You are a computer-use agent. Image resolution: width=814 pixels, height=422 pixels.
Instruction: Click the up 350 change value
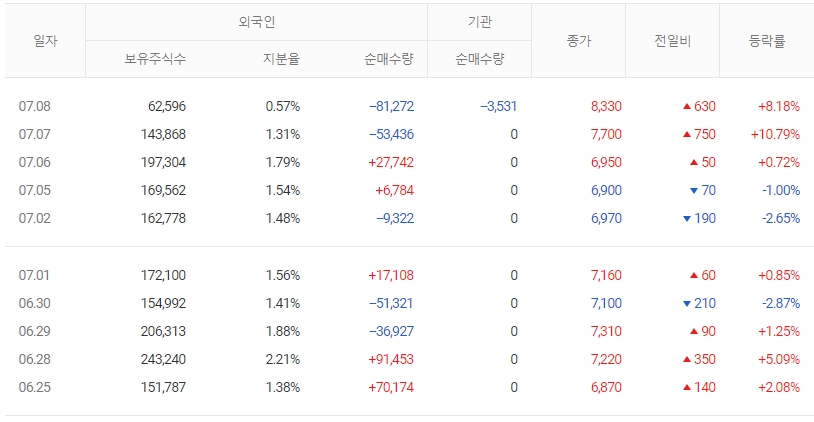tap(699, 359)
